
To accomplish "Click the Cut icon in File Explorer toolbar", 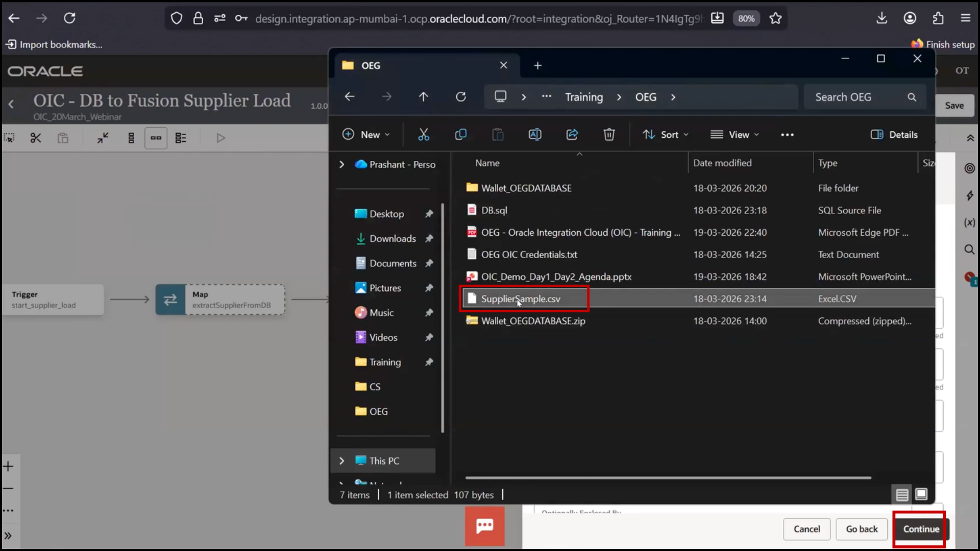I will tap(424, 135).
